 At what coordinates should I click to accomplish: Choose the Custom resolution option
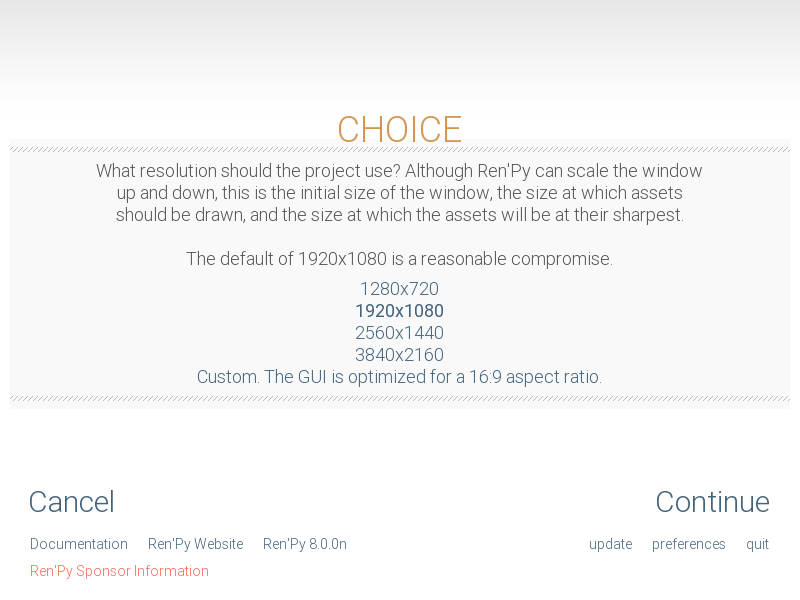399,377
